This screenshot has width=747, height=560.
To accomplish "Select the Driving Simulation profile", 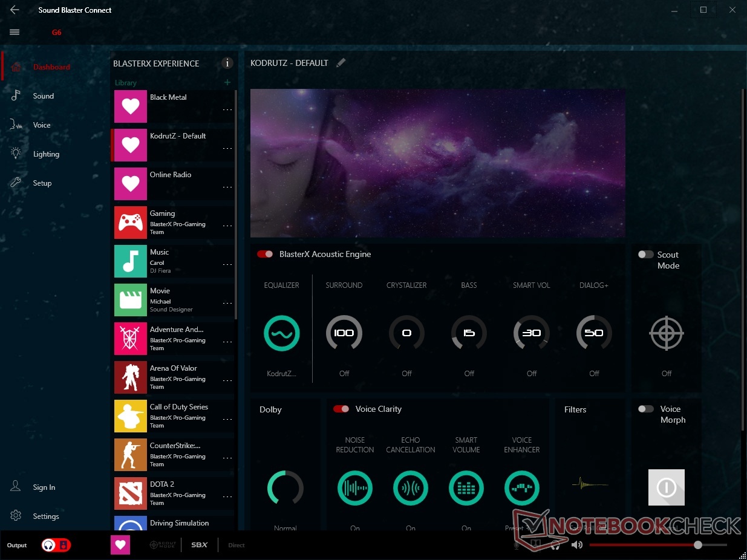I will [174, 524].
